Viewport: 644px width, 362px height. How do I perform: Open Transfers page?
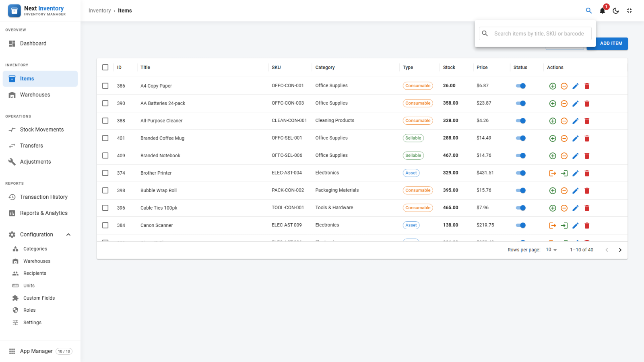pyautogui.click(x=40, y=146)
